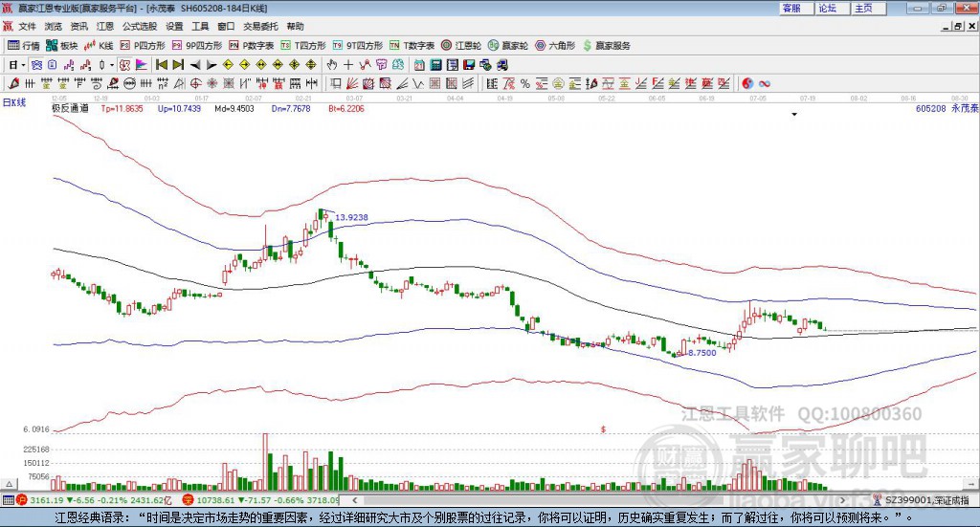
Task: Click the horizontal scrollbar left arrow
Action: pyautogui.click(x=354, y=500)
